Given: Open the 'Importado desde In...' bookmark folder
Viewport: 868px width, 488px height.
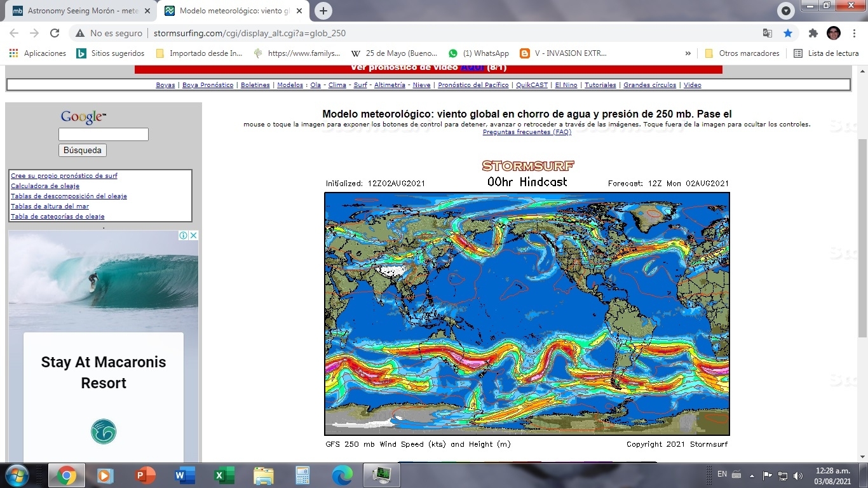Looking at the screenshot, I should [199, 53].
